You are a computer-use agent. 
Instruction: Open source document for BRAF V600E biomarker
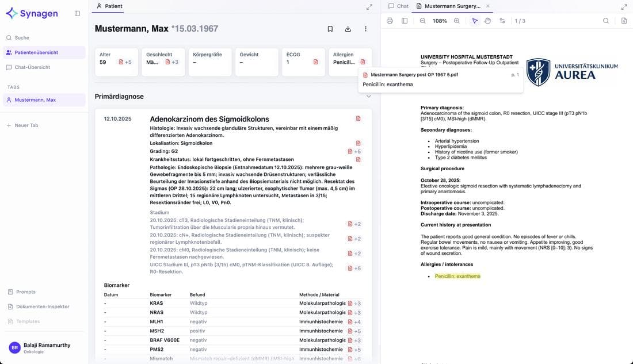350,340
